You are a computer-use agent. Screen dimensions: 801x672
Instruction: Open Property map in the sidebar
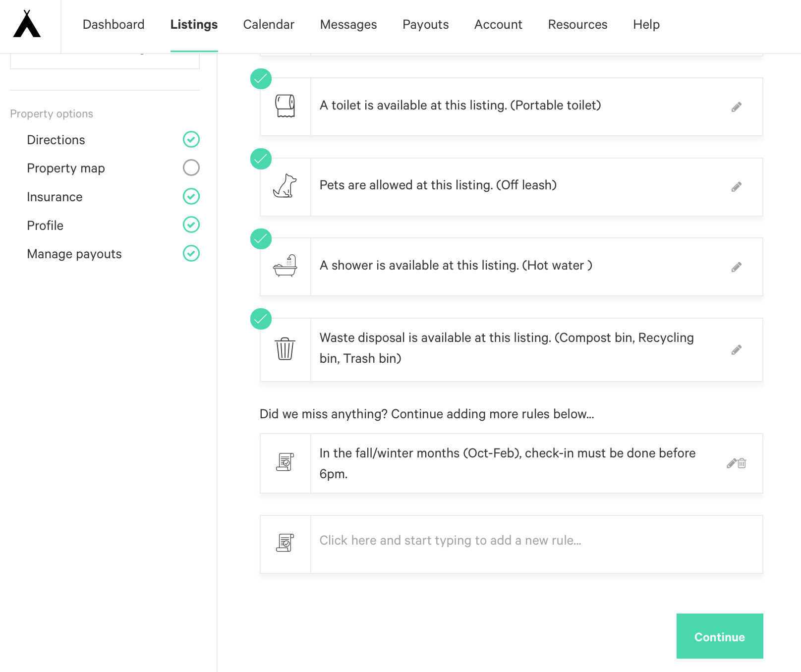click(x=66, y=168)
